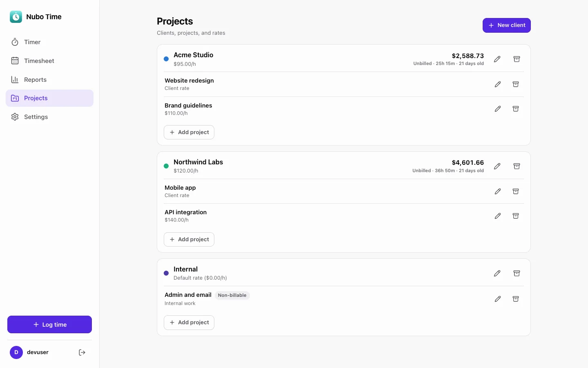Add project under Acme Studio

click(189, 132)
